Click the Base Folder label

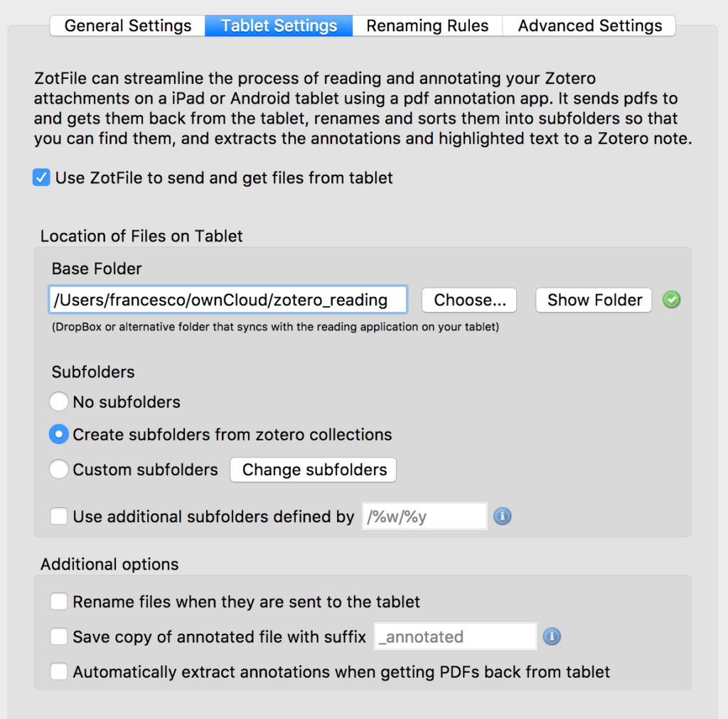97,269
